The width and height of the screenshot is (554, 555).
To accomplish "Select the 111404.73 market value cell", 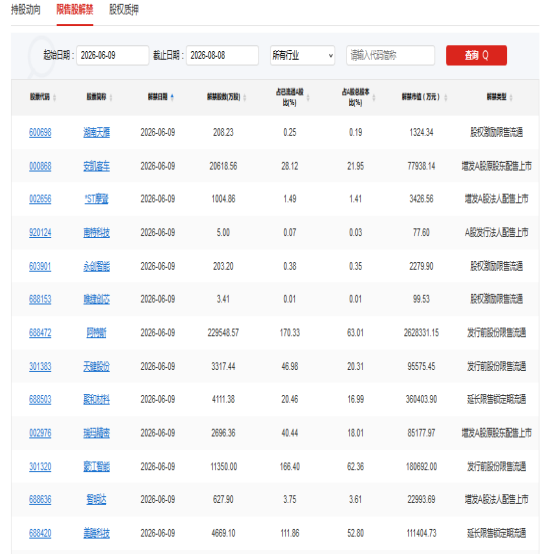I will [x=421, y=533].
